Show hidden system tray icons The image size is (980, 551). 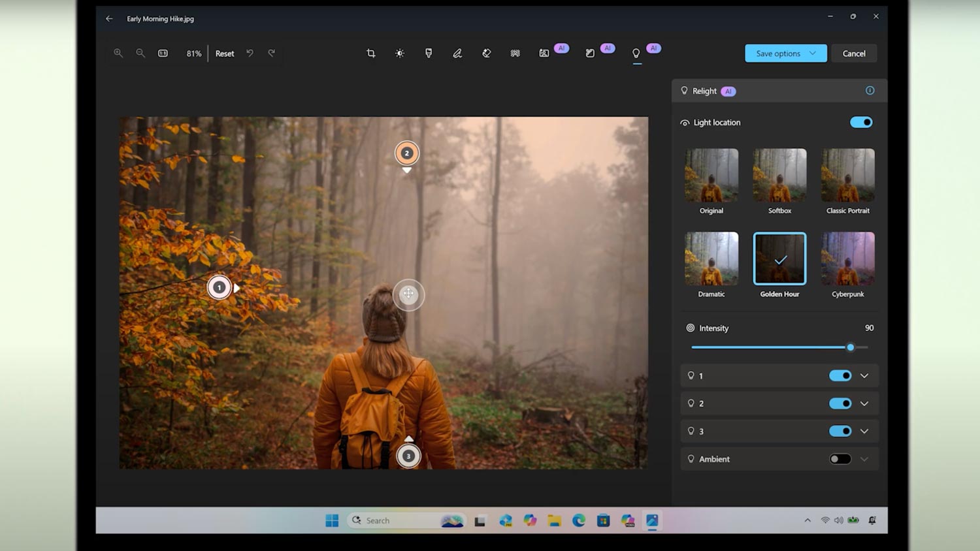(x=808, y=520)
